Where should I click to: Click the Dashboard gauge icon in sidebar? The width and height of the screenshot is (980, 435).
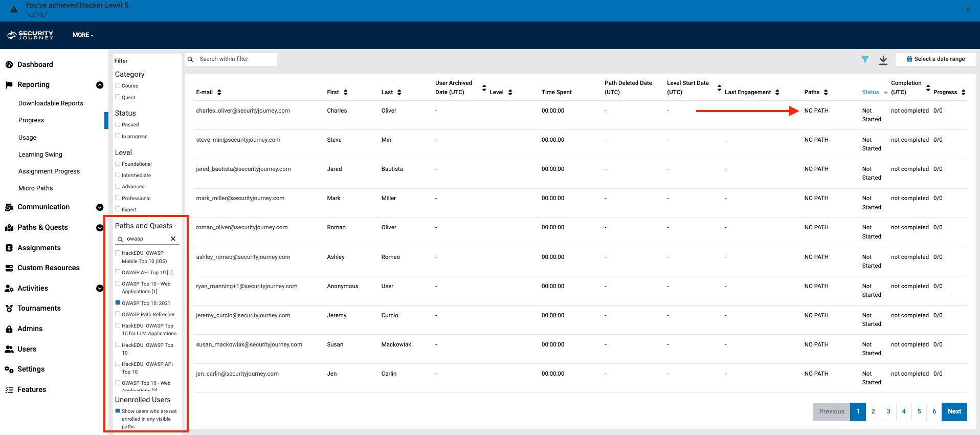(9, 64)
